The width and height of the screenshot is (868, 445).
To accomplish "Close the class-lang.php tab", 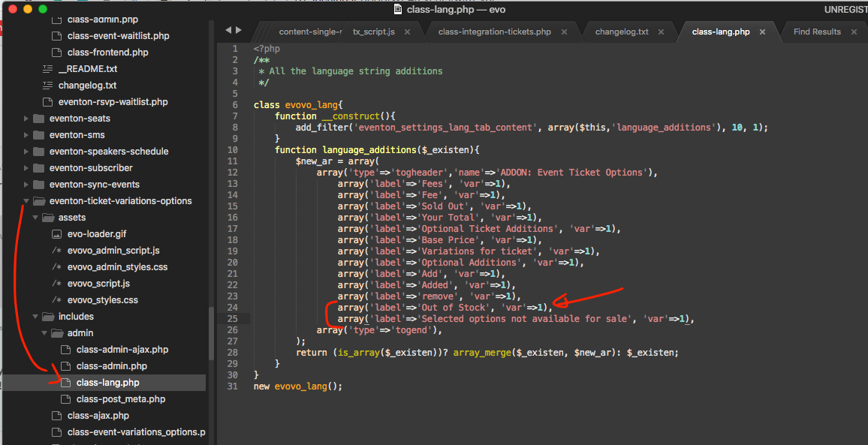I will pyautogui.click(x=762, y=32).
